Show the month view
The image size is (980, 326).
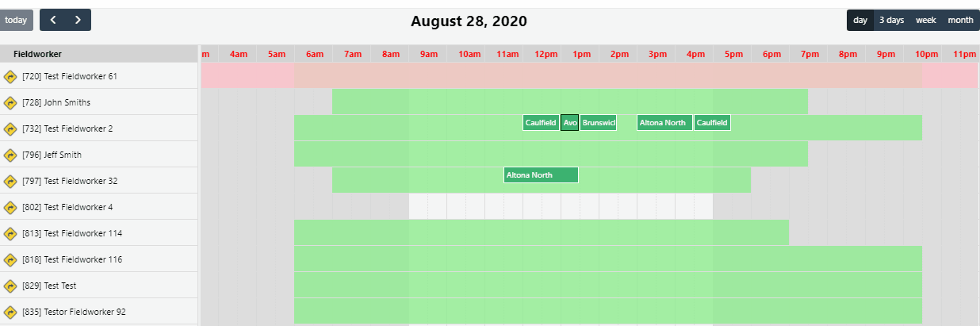click(x=960, y=20)
